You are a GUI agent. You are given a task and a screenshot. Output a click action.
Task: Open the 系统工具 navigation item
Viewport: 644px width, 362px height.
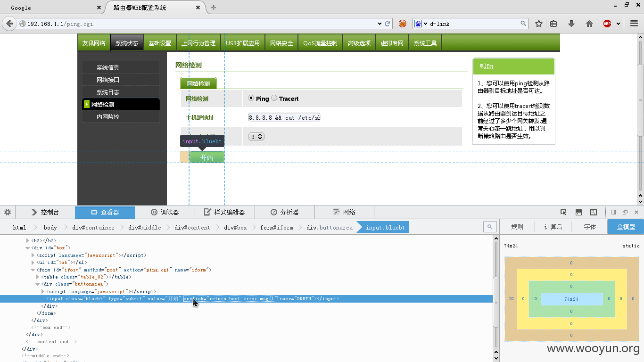[425, 43]
